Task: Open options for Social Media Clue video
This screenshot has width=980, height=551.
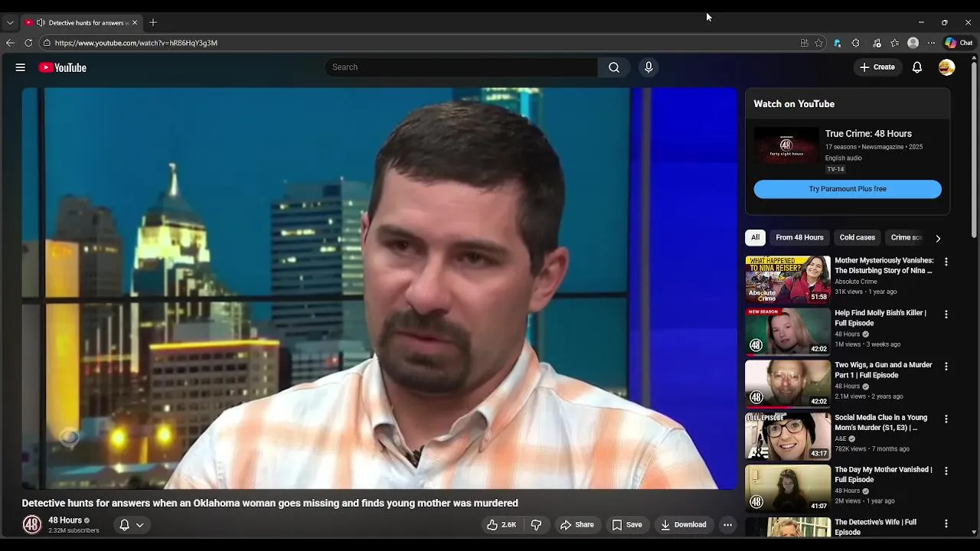Action: click(x=946, y=419)
